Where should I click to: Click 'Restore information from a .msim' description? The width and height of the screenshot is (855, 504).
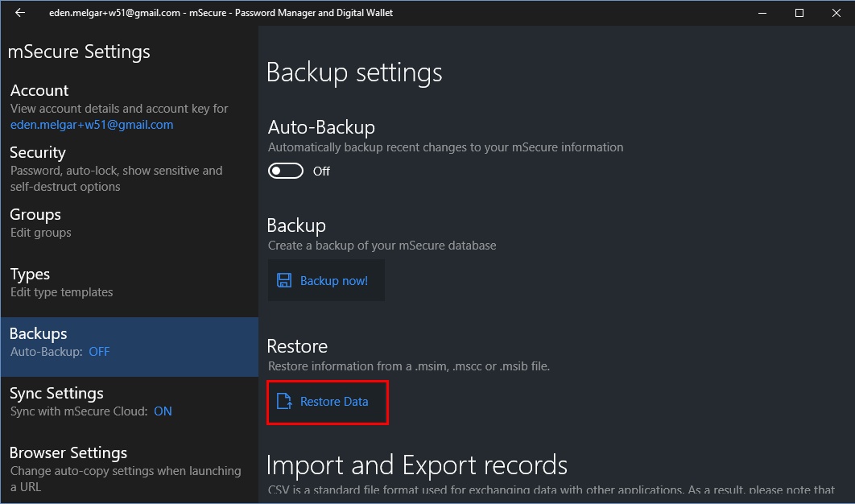[x=408, y=366]
